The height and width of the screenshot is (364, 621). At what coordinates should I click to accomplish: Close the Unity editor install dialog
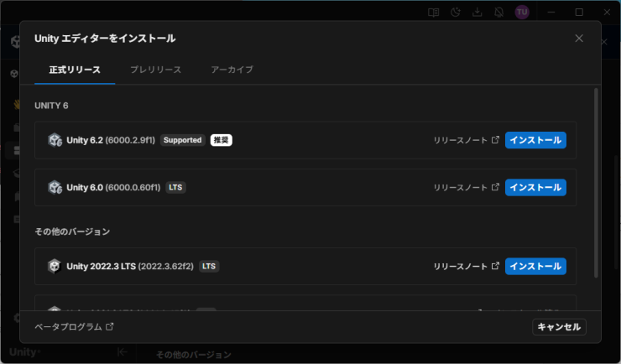[579, 39]
